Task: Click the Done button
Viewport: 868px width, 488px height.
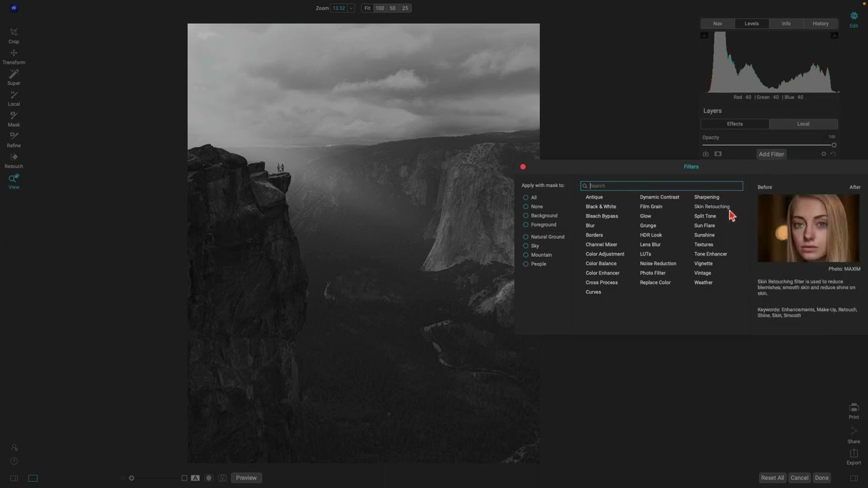Action: (x=822, y=478)
